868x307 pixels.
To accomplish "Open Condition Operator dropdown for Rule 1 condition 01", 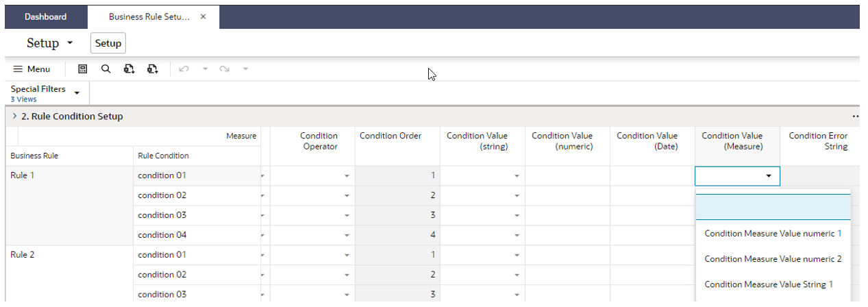I will click(347, 176).
